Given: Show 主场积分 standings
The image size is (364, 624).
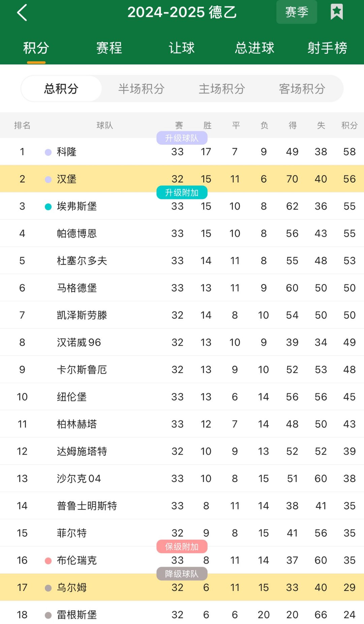Looking at the screenshot, I should click(x=222, y=89).
